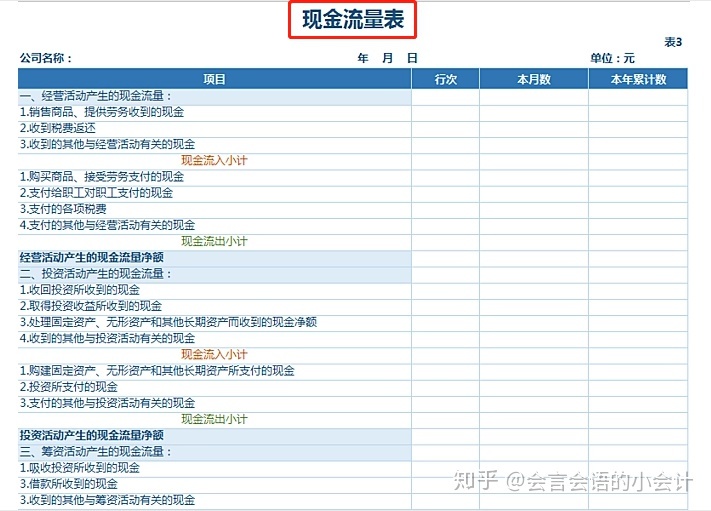Select the 公司名称 label

46,58
